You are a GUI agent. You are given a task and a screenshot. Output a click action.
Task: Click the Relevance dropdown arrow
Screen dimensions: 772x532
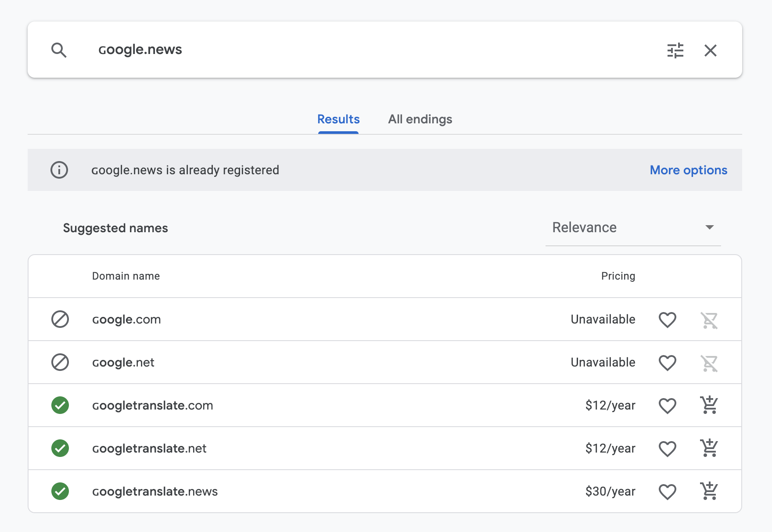[709, 227]
